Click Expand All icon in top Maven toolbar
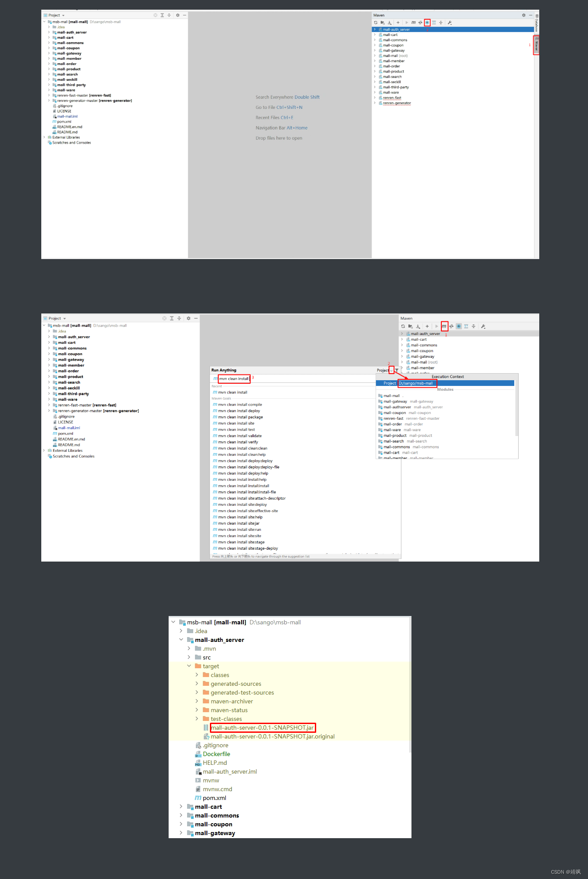Viewport: 588px width, 879px height. [434, 22]
